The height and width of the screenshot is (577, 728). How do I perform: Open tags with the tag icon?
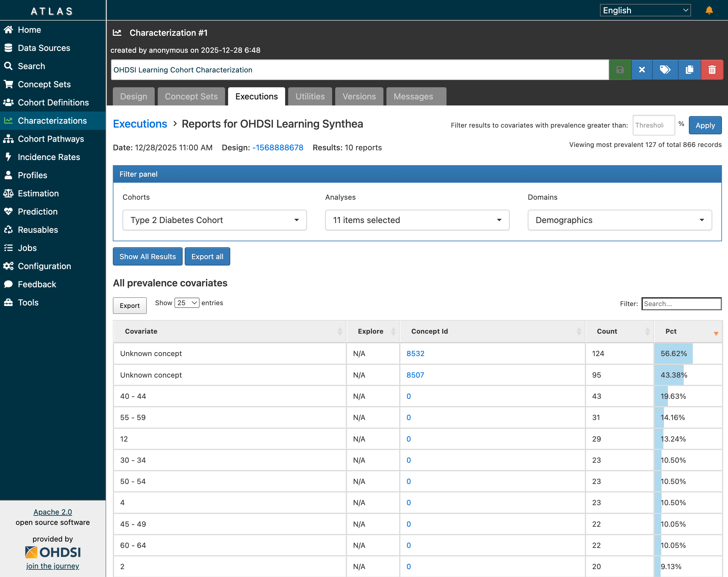[x=665, y=70]
